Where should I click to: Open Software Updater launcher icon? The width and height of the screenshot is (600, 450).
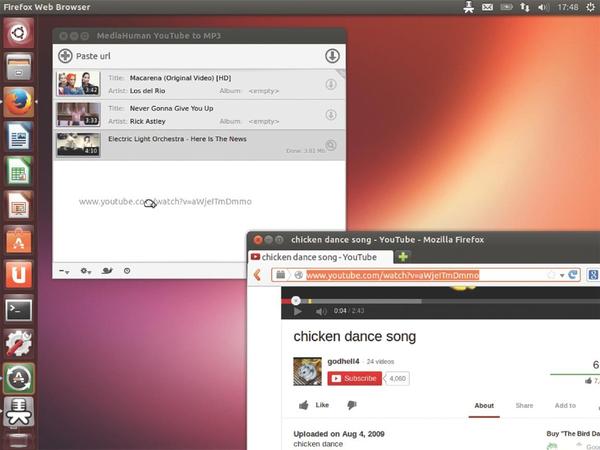18,378
